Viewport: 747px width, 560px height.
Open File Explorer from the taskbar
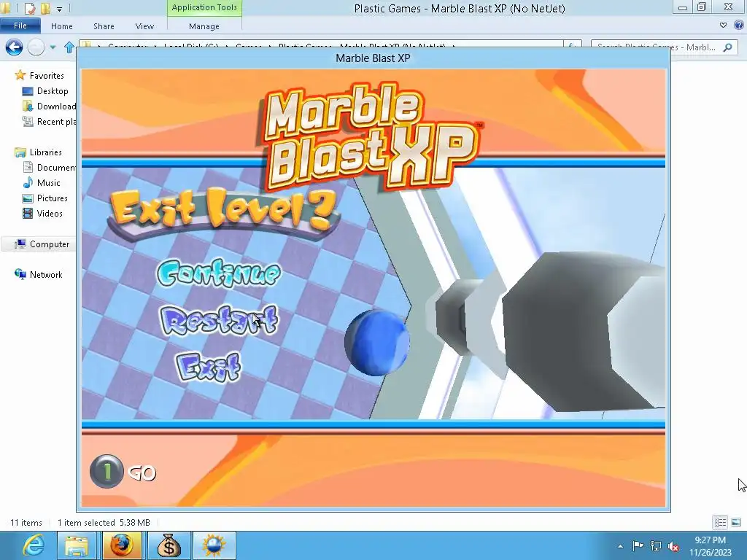point(76,545)
